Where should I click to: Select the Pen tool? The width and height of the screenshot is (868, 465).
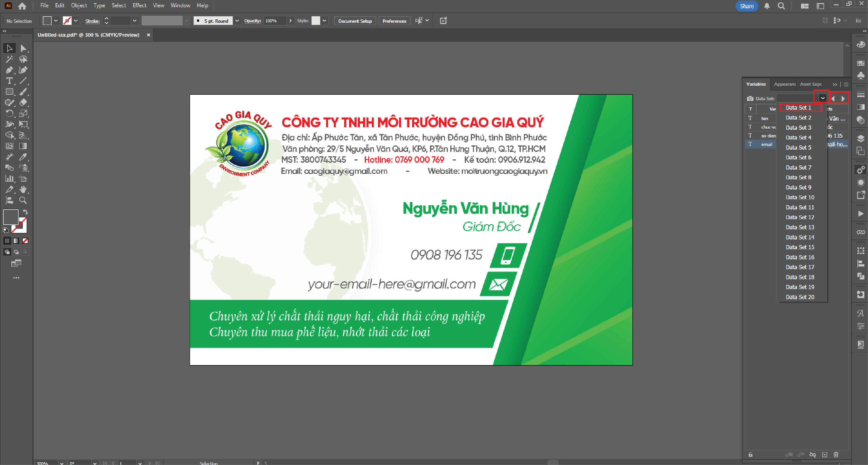[x=9, y=70]
